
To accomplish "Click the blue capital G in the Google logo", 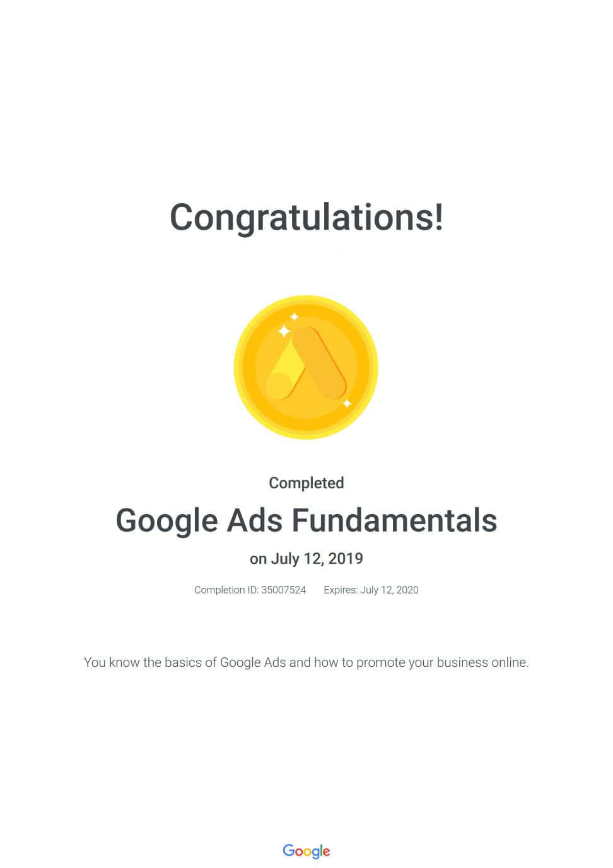I will [x=289, y=850].
